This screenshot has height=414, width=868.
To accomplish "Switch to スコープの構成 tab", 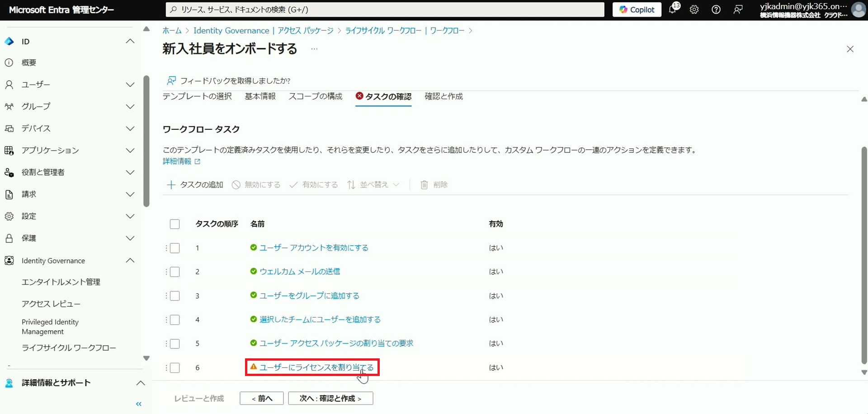I will point(316,96).
